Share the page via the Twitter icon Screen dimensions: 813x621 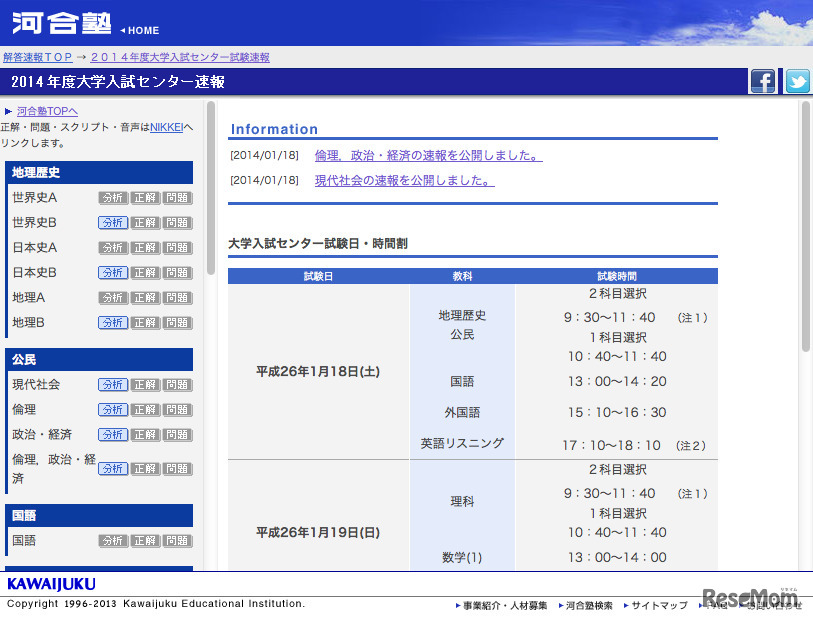click(x=796, y=81)
